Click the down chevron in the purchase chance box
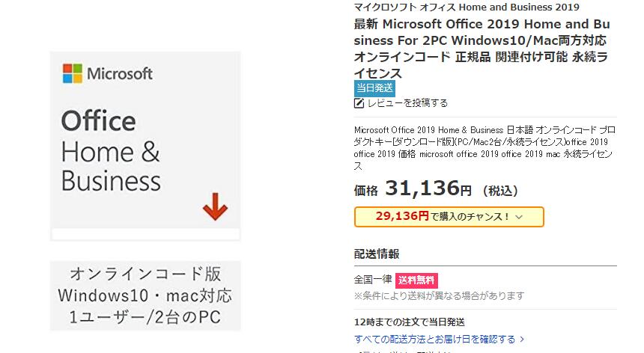The height and width of the screenshot is (353, 644). 519,217
